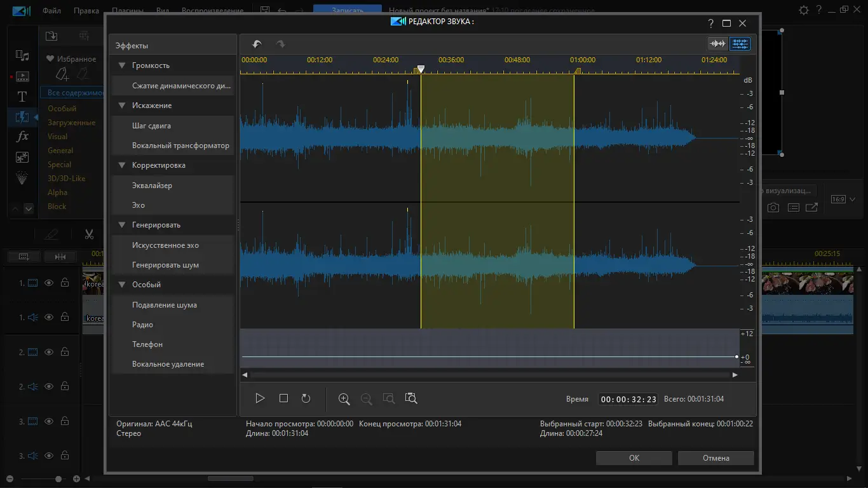Select the Эквалайзер effect
The width and height of the screenshot is (868, 488).
152,186
